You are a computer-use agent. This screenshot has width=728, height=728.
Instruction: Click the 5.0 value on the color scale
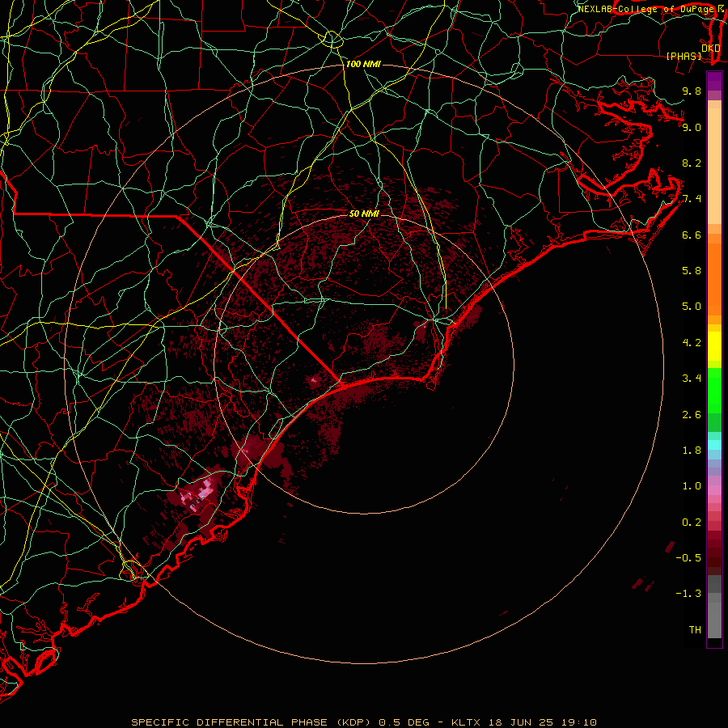[x=692, y=307]
